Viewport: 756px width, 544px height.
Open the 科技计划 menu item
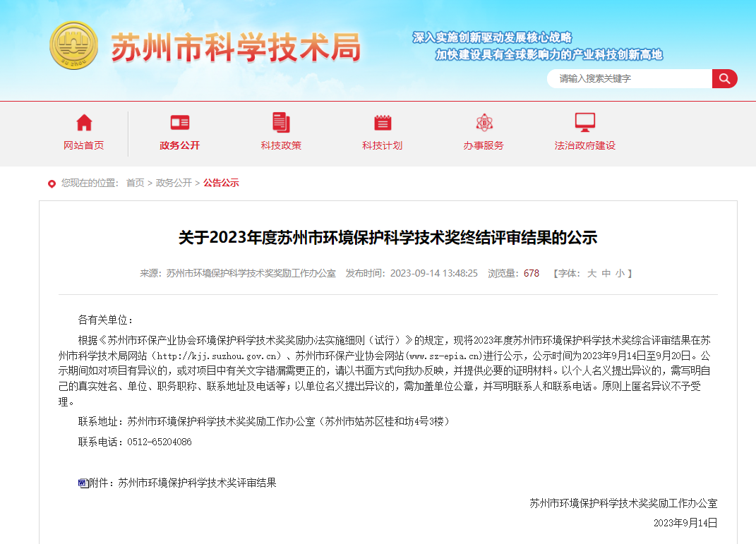[383, 145]
